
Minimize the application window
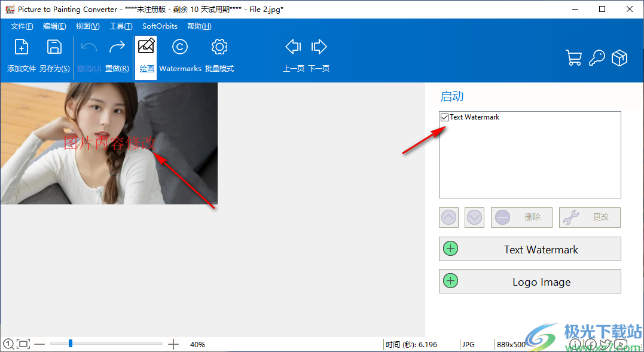pyautogui.click(x=575, y=9)
